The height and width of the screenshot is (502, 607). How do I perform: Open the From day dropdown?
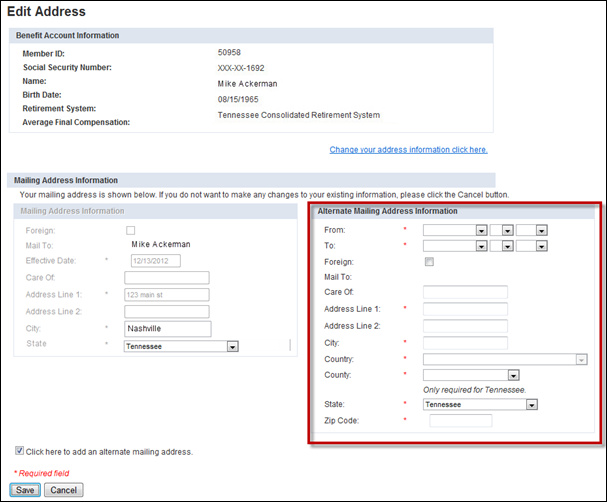click(501, 230)
